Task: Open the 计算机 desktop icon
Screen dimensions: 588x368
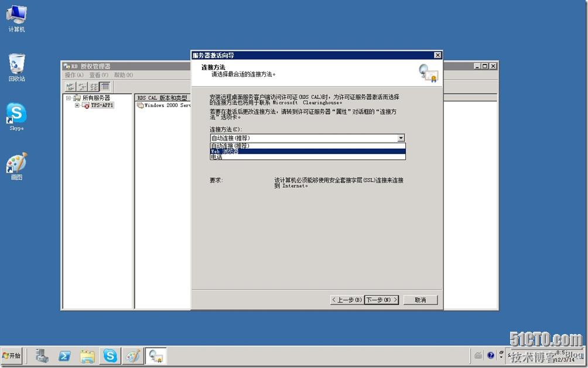Action: (x=16, y=18)
